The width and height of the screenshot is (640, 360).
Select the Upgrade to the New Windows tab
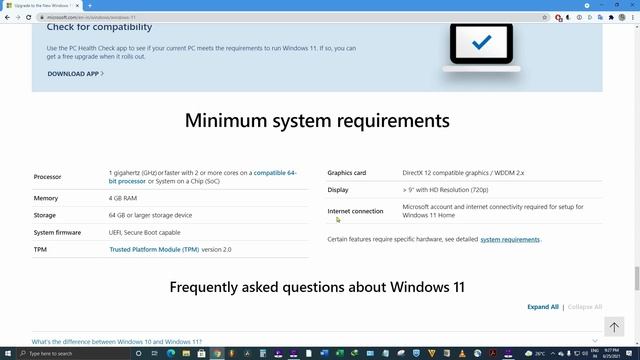click(x=42, y=6)
